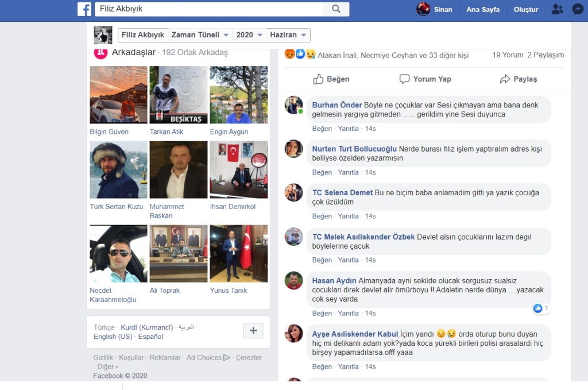Screen dimensions: 588x390
Task: Like the post with Beğen button
Action: (x=331, y=79)
